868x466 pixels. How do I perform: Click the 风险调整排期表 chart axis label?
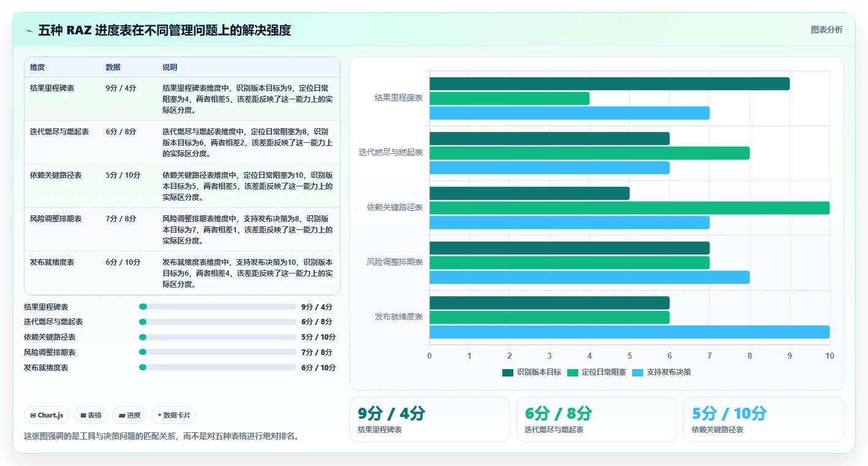pos(395,262)
